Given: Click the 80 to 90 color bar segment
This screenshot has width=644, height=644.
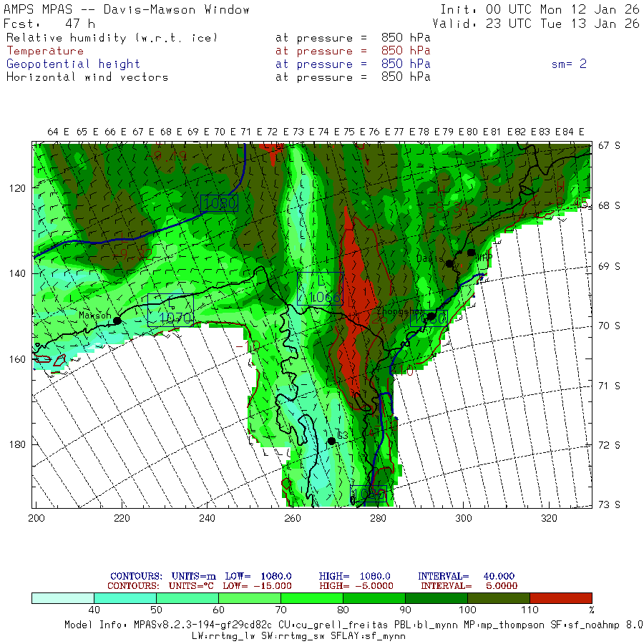Looking at the screenshot, I should [374, 598].
